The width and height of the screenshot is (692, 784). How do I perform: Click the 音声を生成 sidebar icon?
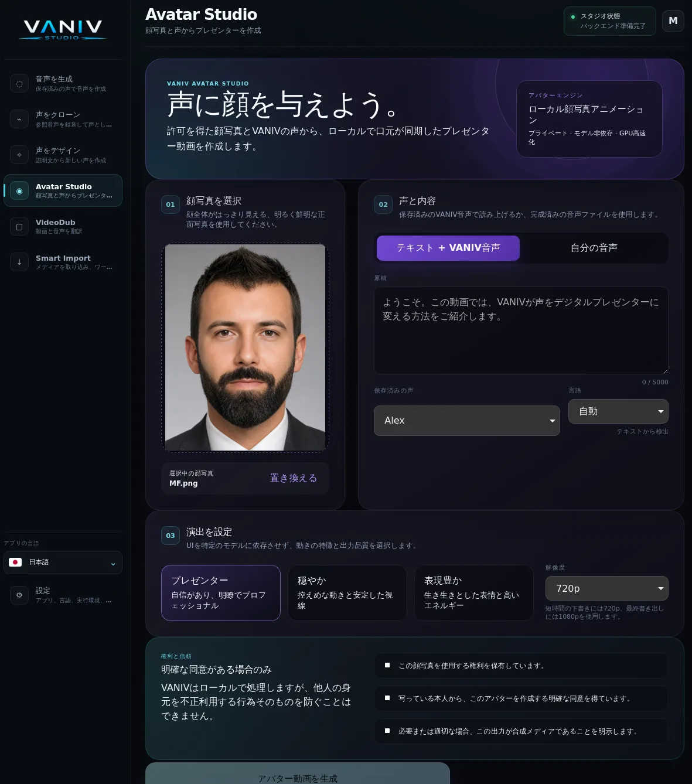click(x=19, y=83)
